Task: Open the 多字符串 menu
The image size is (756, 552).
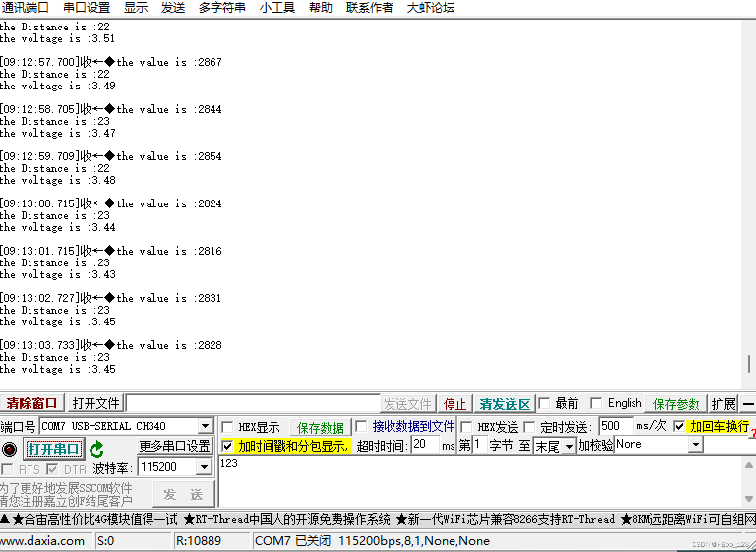Action: (222, 8)
